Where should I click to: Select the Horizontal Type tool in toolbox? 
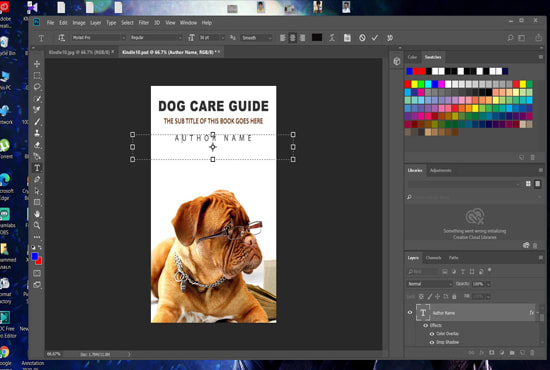[x=37, y=168]
